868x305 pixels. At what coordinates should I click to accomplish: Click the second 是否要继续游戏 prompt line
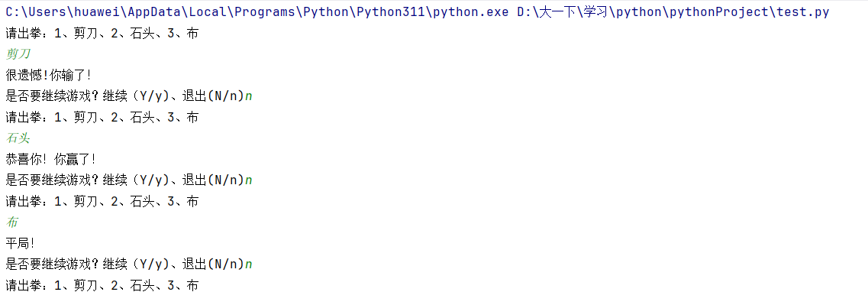(x=125, y=180)
